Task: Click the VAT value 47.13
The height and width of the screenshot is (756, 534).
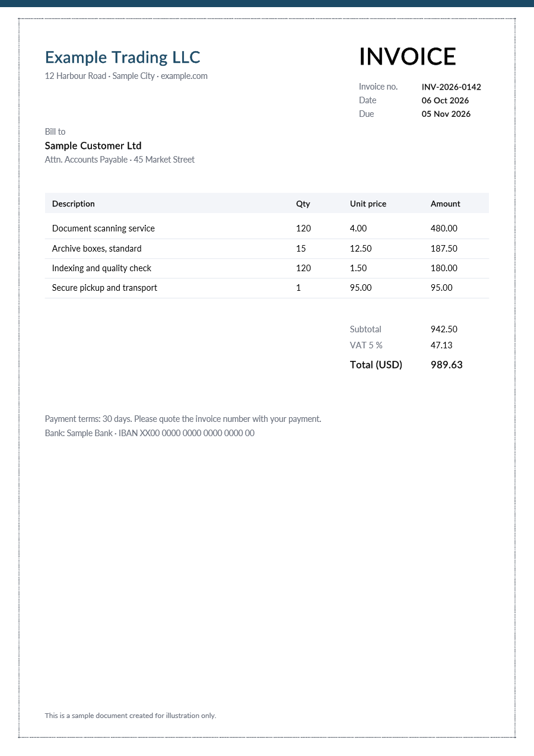Action: 441,345
